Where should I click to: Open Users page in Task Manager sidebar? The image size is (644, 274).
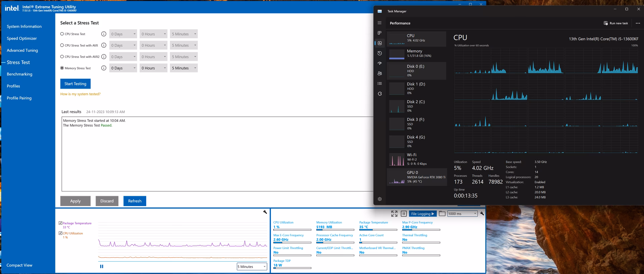coord(379,73)
